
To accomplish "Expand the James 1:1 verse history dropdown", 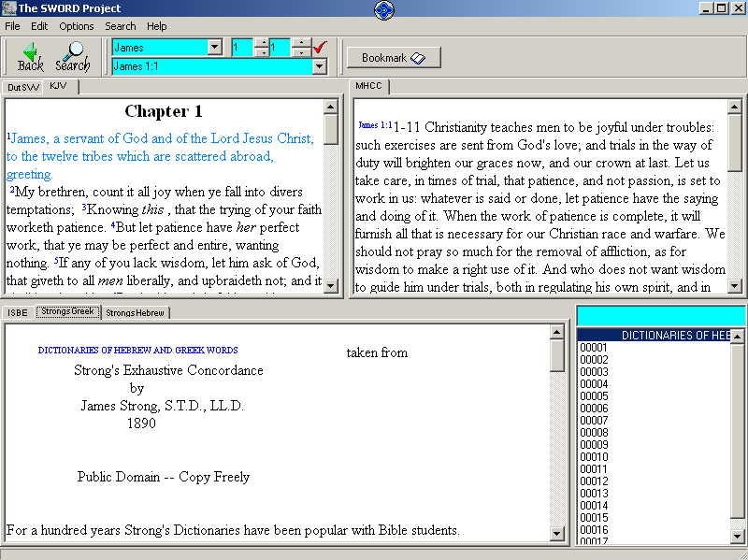I will click(x=319, y=66).
